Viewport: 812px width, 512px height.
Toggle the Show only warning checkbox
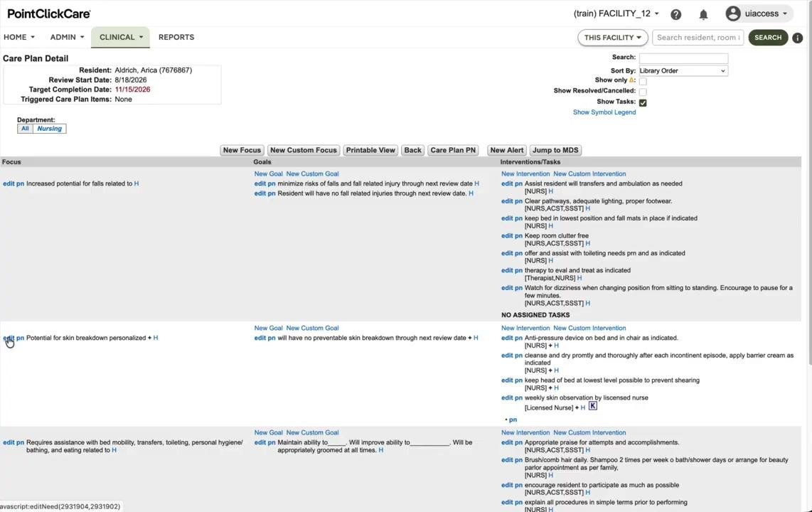click(643, 81)
